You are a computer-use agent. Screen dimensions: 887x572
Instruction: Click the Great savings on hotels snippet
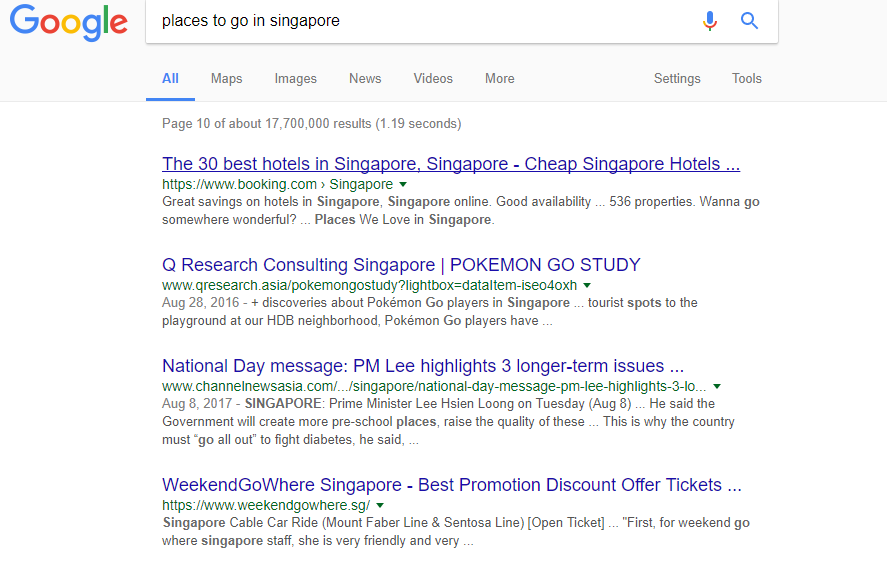pos(460,210)
